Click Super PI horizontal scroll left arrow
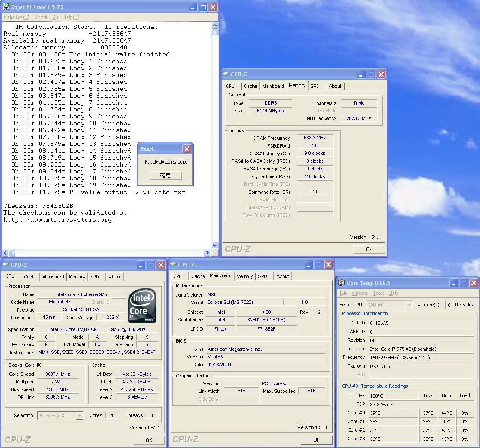The width and height of the screenshot is (480, 448). (5, 253)
